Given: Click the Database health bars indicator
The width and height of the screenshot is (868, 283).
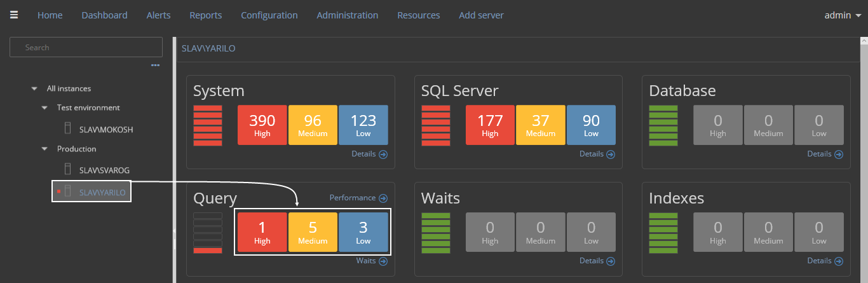Looking at the screenshot, I should pyautogui.click(x=663, y=125).
